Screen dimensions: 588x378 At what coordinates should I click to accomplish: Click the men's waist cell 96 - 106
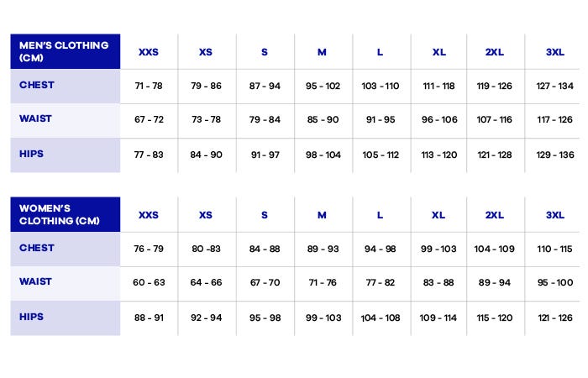click(x=439, y=120)
